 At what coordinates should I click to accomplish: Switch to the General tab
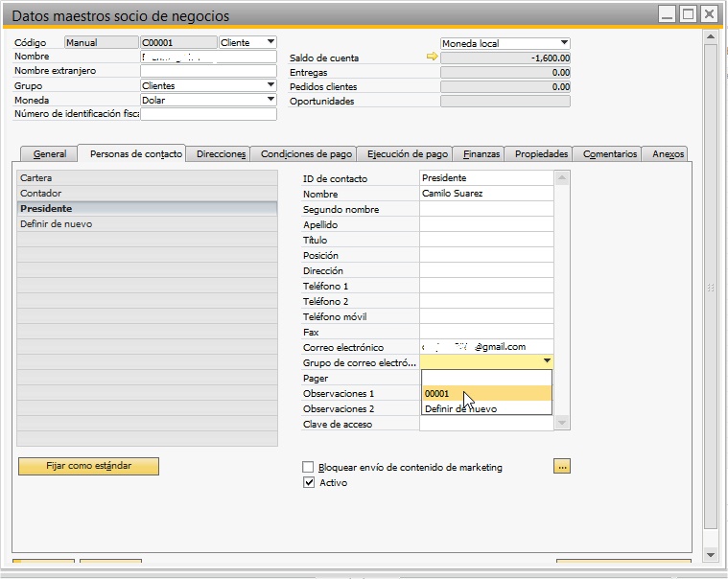50,153
